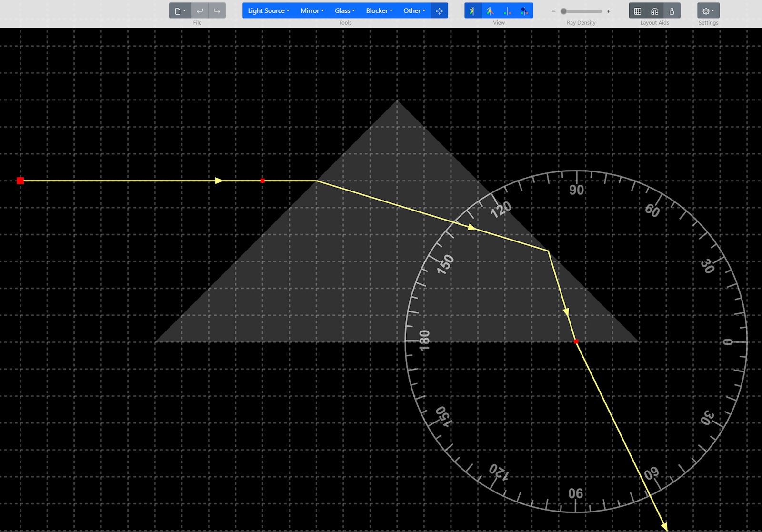Open the Blocker tools menu
Screen dimensions: 762x532
coord(379,10)
